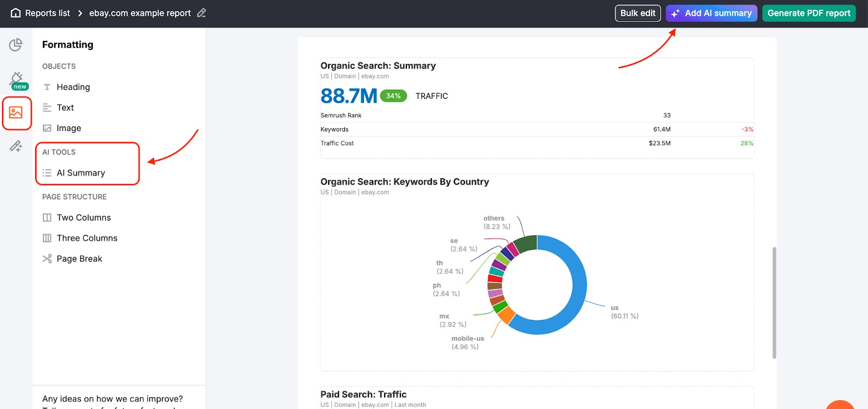Click the 'others (8.23 %)' chart label
Viewport: 868px width, 409px height.
click(x=497, y=223)
